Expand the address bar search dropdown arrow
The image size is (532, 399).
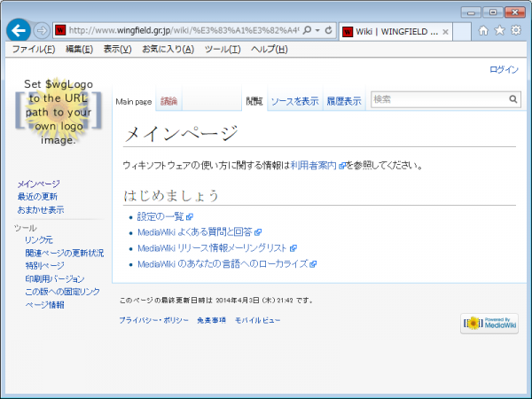click(317, 30)
